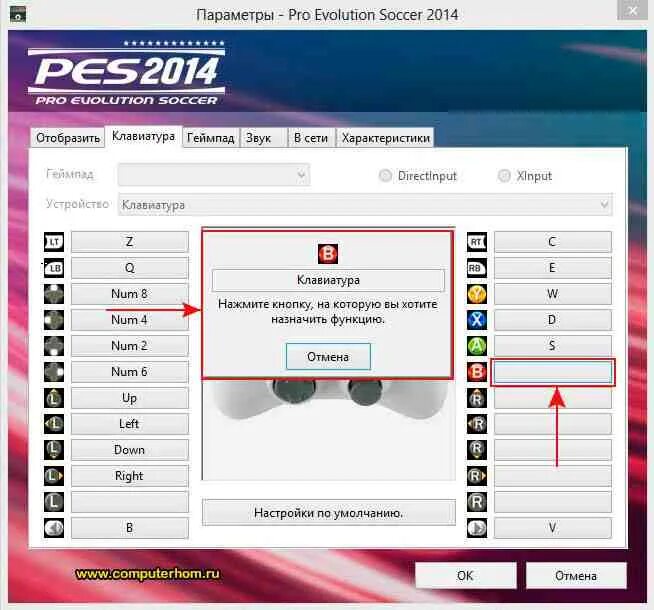Click the LT trigger icon
The height and width of the screenshot is (610, 654).
click(54, 242)
